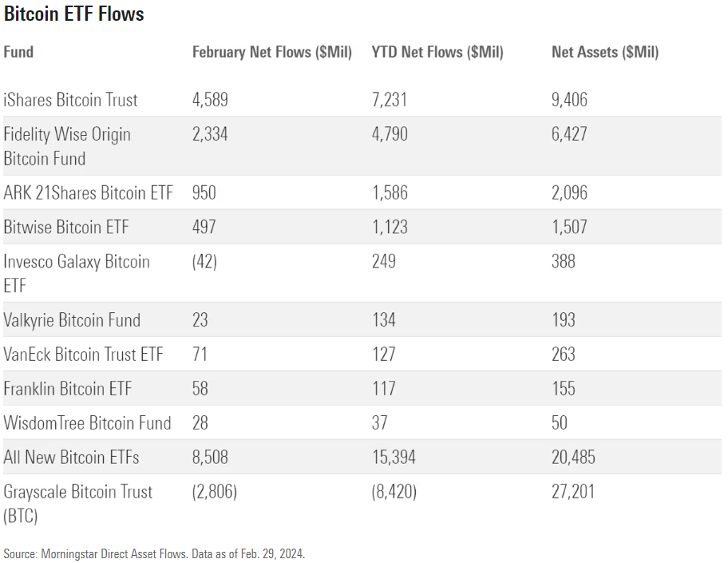Click the All New Bitcoin ETFs label

71,458
